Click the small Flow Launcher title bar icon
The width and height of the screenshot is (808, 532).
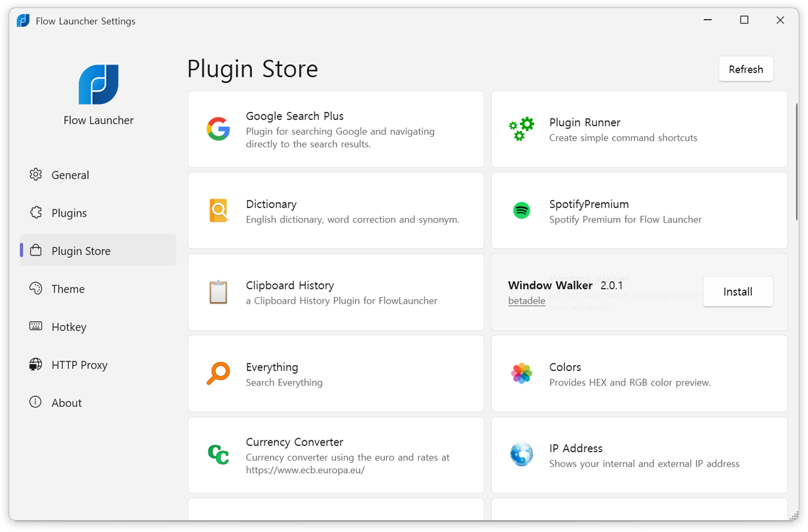[23, 21]
